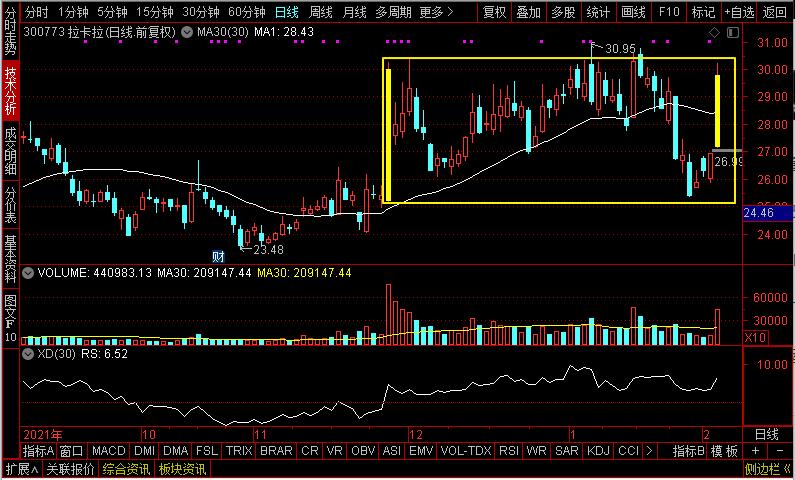The image size is (795, 480).
Task: Select the 60分钟 period tab
Action: click(x=246, y=12)
